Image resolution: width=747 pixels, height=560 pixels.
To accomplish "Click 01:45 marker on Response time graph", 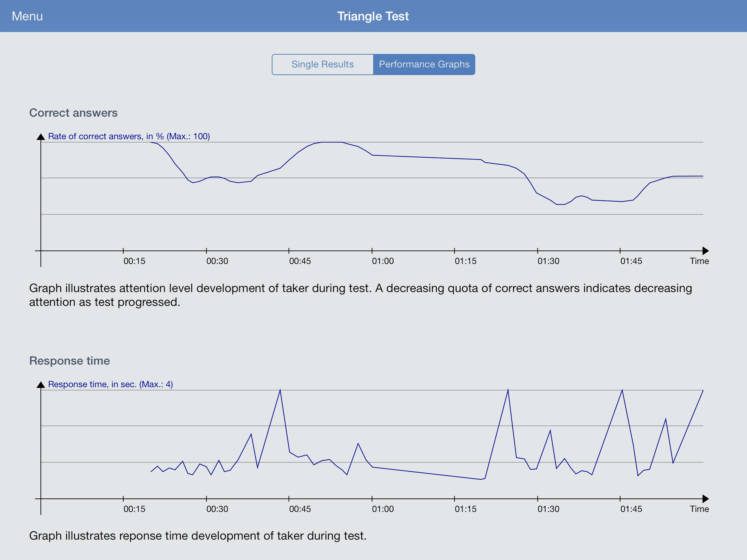I will pyautogui.click(x=631, y=509).
